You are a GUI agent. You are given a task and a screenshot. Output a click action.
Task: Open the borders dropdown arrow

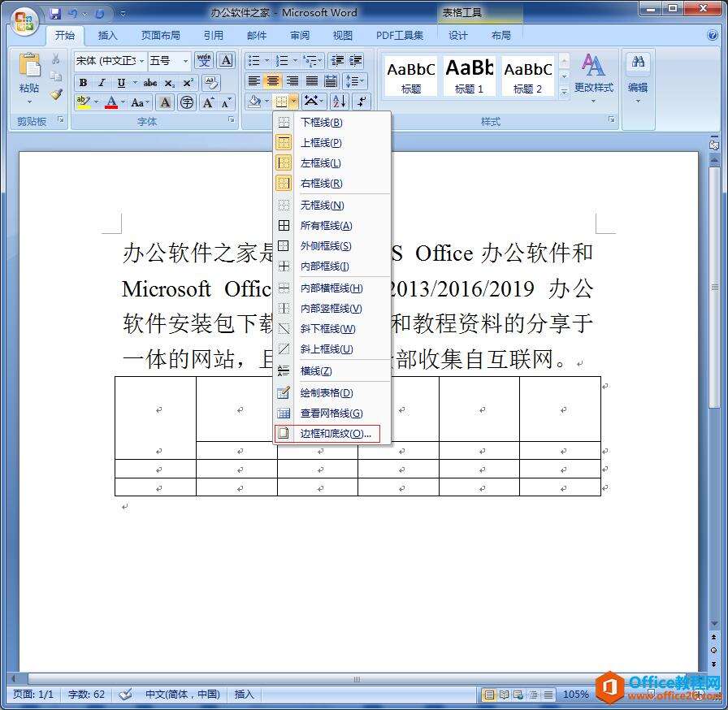pyautogui.click(x=294, y=102)
